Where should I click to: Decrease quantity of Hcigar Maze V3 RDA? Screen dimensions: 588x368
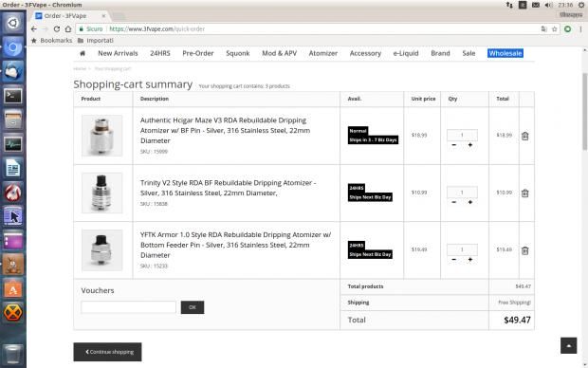click(x=453, y=145)
